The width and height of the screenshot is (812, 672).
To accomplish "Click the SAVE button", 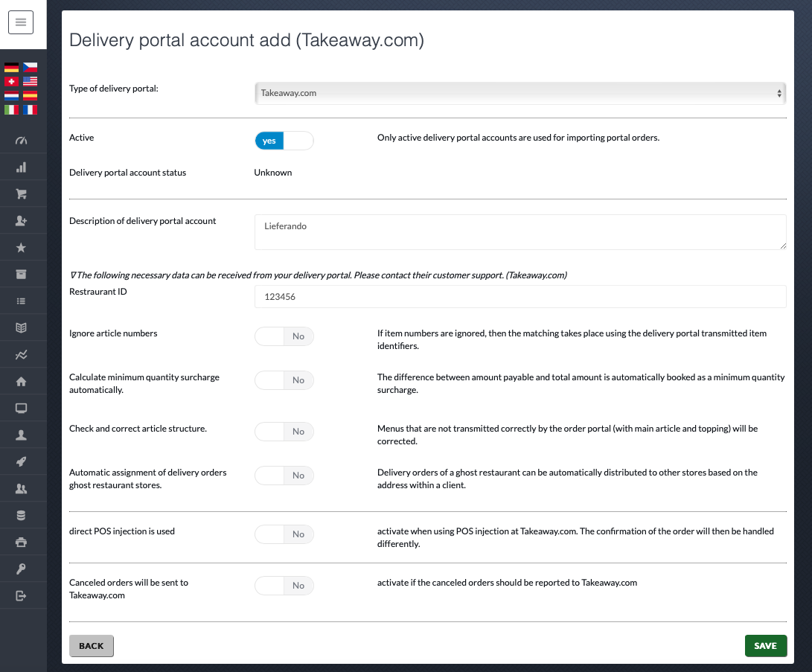I will click(766, 645).
